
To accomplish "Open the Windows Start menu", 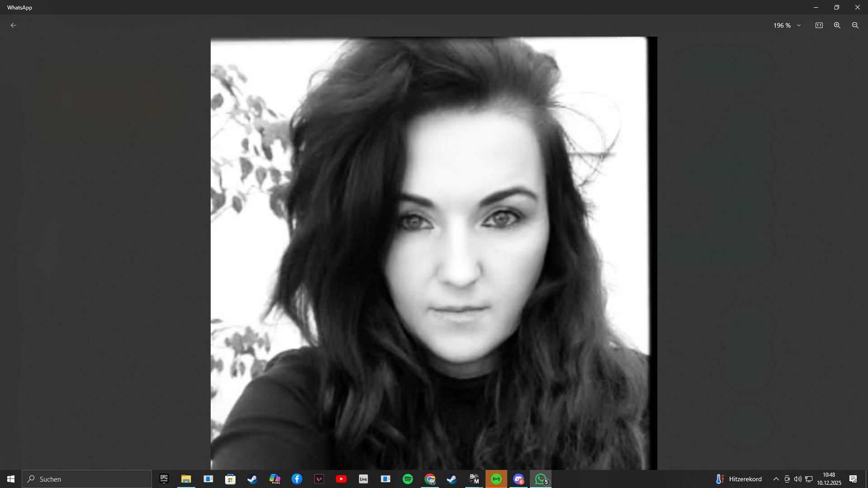I will (x=11, y=479).
